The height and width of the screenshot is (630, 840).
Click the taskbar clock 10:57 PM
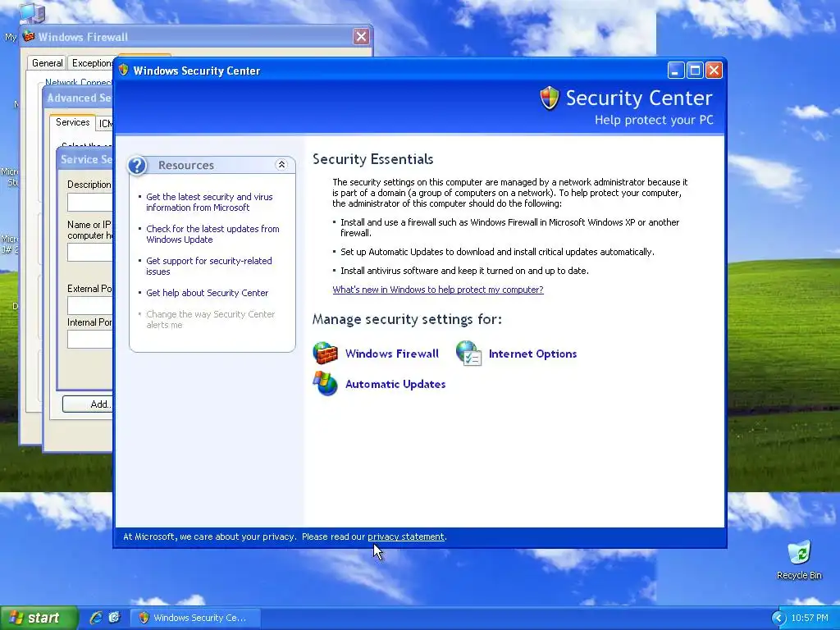(x=810, y=618)
